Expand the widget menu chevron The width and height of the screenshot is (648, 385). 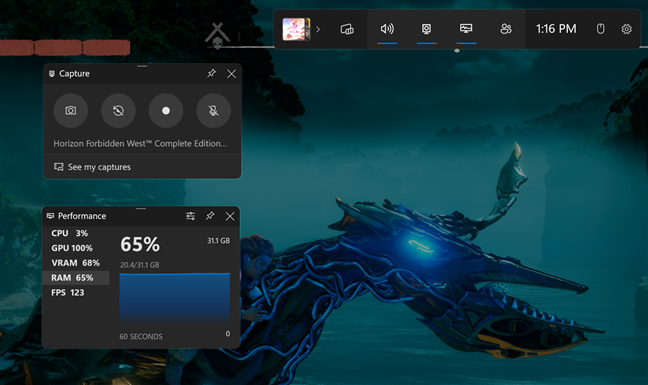[318, 29]
